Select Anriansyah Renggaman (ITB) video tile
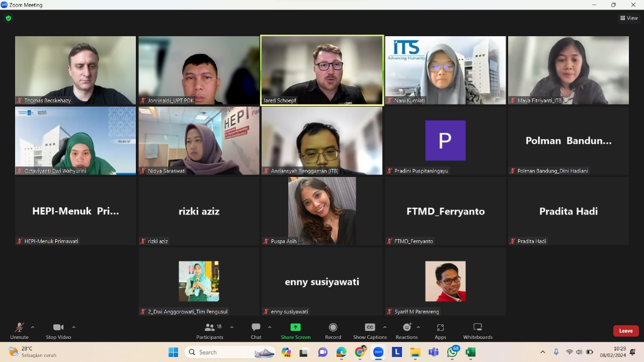 tap(322, 141)
